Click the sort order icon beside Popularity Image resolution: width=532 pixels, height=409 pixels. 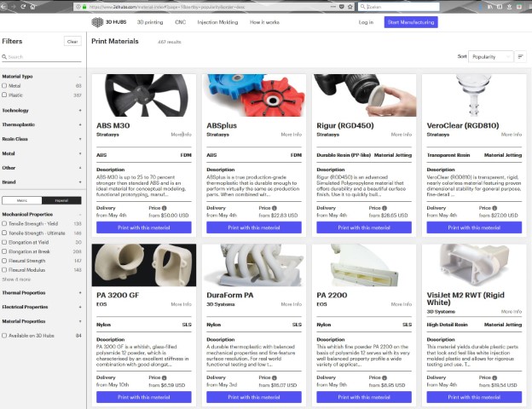tap(521, 56)
